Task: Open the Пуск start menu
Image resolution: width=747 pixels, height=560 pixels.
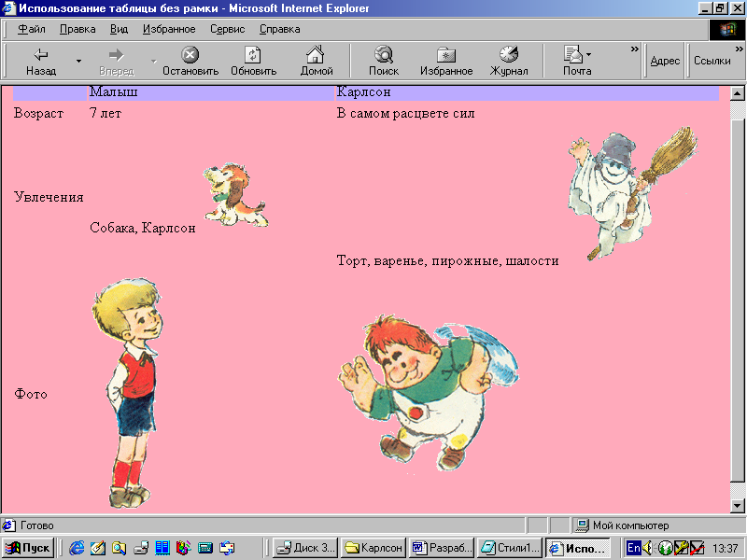Action: coord(28,548)
